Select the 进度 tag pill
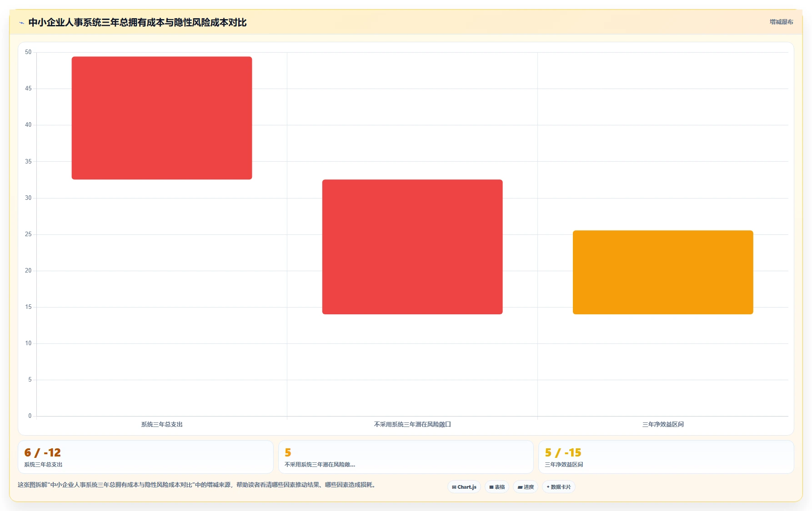812x511 pixels. (x=526, y=487)
